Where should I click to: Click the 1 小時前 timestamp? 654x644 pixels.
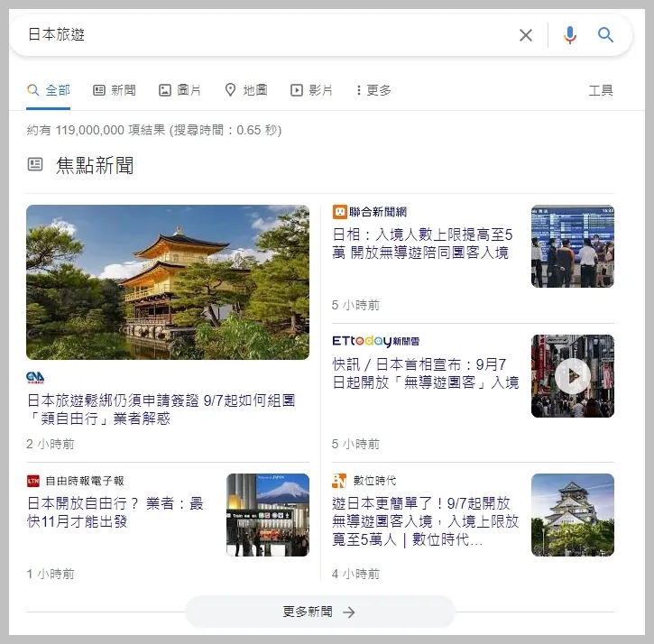coord(50,574)
